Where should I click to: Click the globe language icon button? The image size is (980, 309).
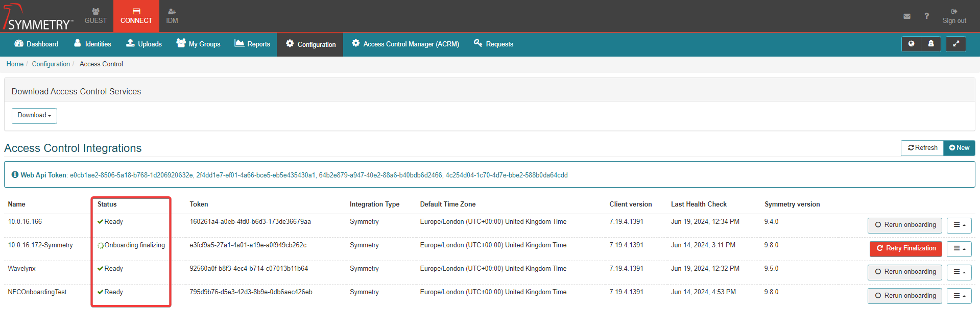coord(912,44)
